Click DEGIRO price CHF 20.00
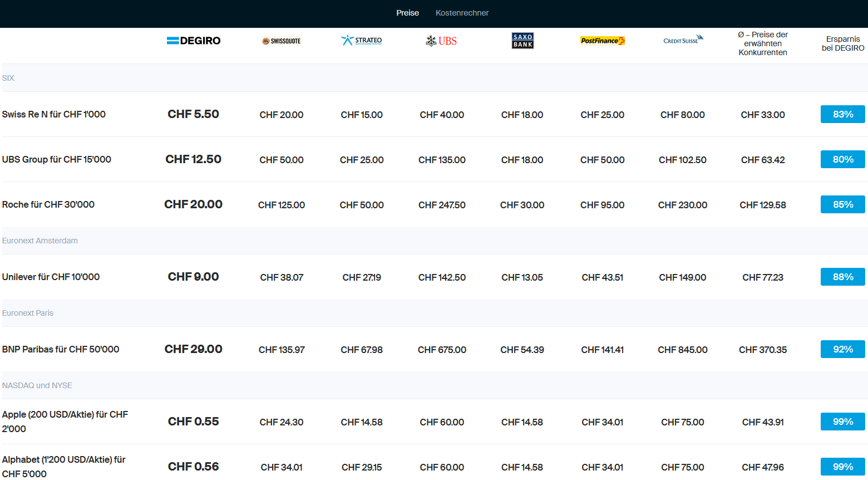868x480 pixels. click(194, 204)
